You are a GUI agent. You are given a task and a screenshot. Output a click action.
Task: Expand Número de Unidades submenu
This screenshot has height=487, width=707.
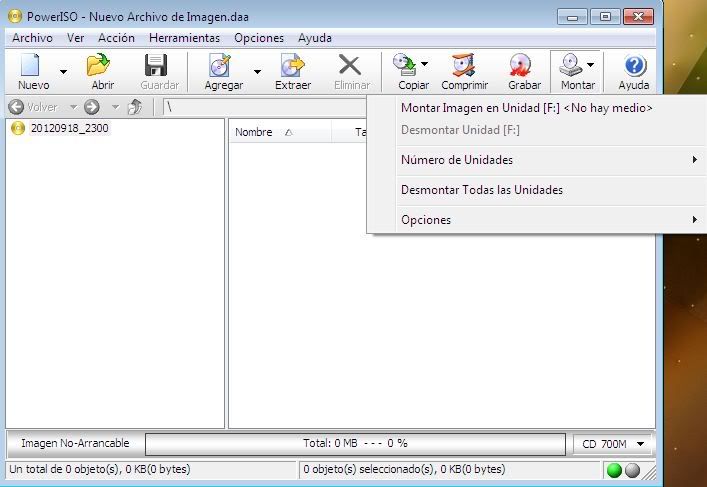pyautogui.click(x=537, y=160)
